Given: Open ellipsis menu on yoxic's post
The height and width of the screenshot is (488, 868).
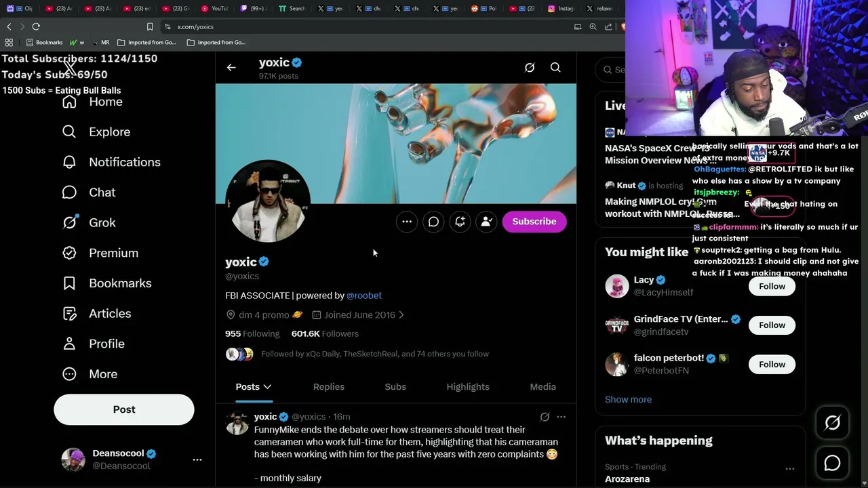Looking at the screenshot, I should (x=561, y=417).
